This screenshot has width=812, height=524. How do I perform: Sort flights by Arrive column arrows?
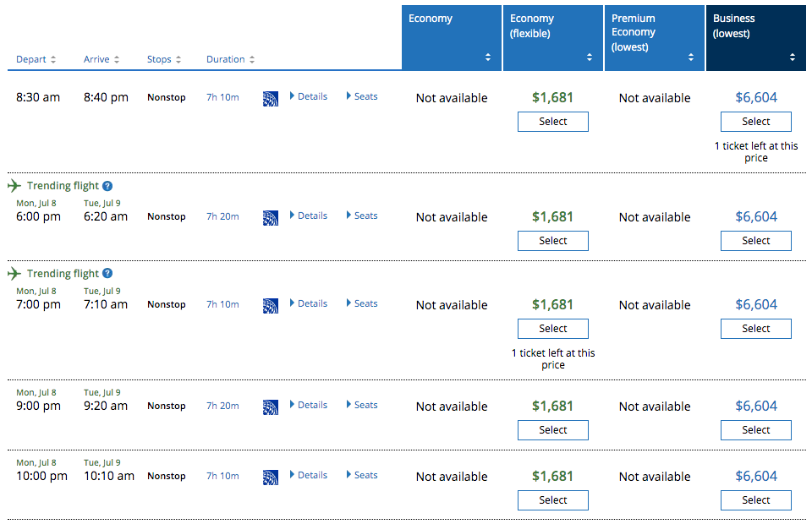coord(117,60)
